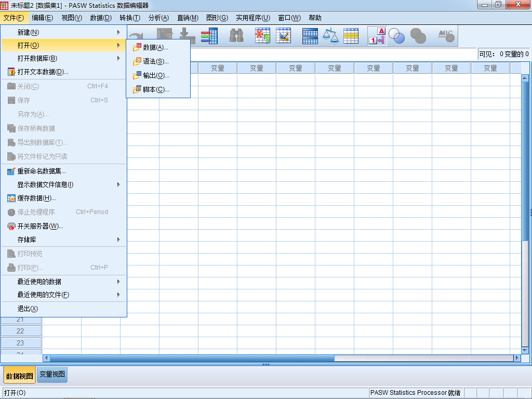Image resolution: width=532 pixels, height=399 pixels.
Task: Click the Open Data folder icon in submenu
Action: coord(137,47)
